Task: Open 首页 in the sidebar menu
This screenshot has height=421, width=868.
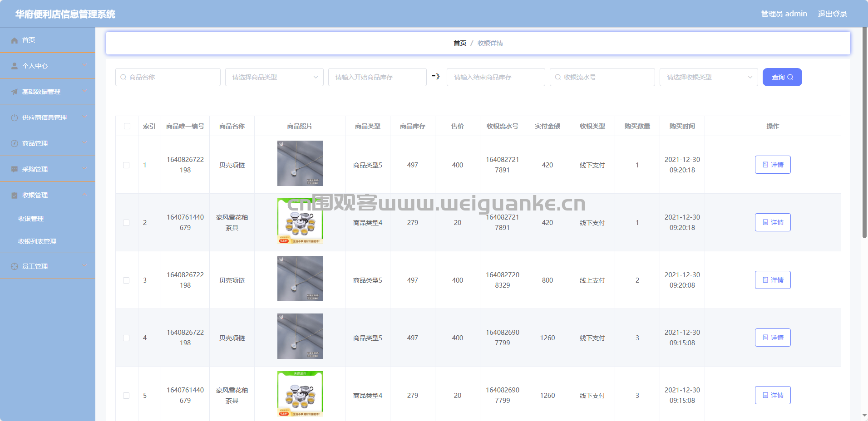Action: [48, 40]
